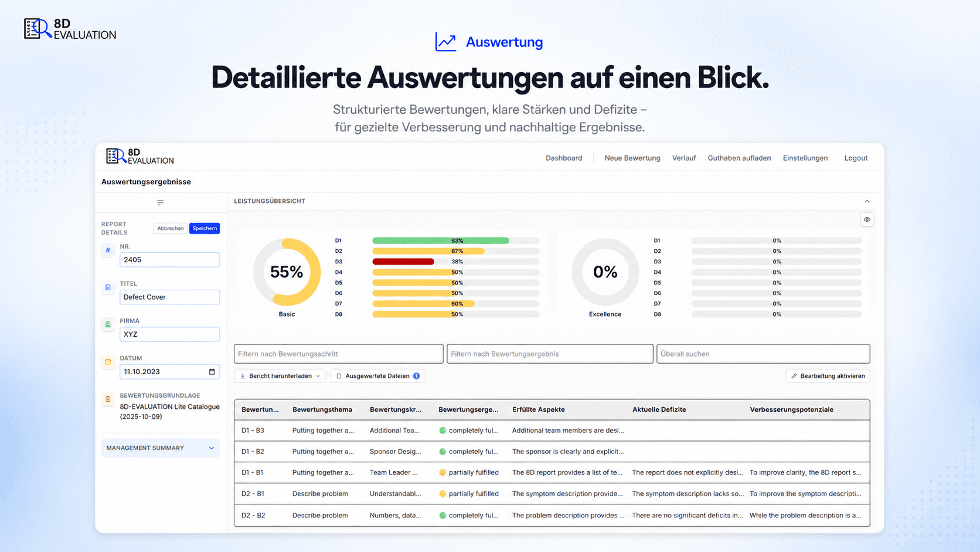The image size is (980, 552).
Task: Click Excellence D8 0% bar
Action: [776, 314]
